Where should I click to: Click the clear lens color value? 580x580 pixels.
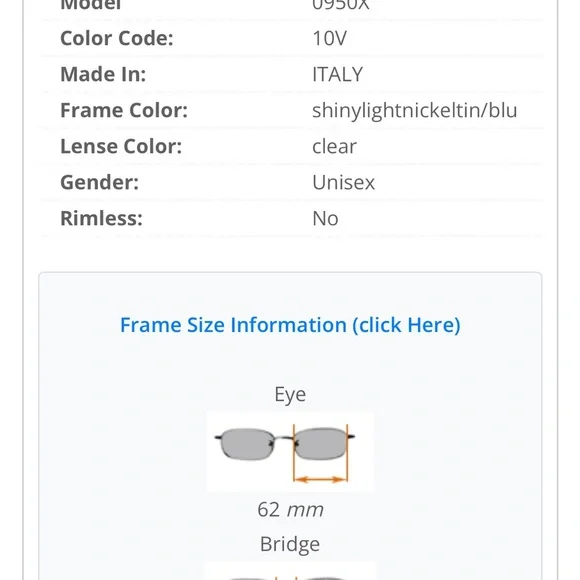[x=334, y=146]
